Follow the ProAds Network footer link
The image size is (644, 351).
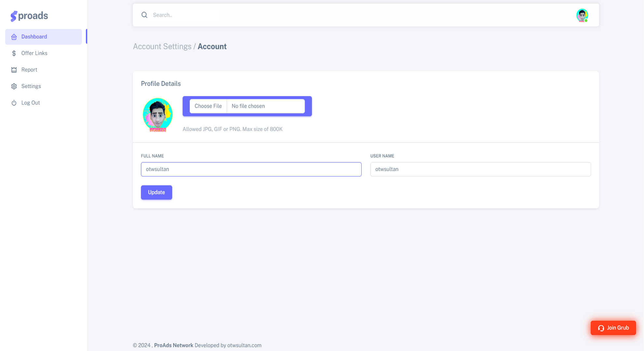click(x=173, y=345)
